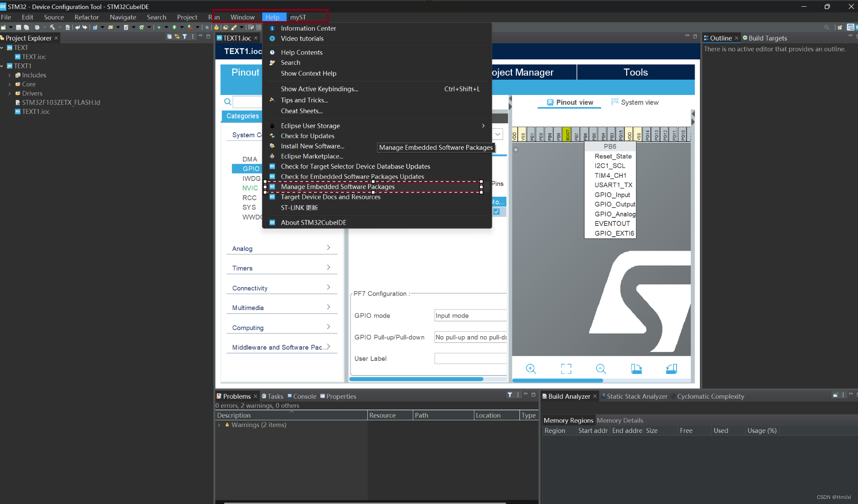This screenshot has width=858, height=504.
Task: Collapse the TEXT1 project tree node
Action: coord(2,66)
